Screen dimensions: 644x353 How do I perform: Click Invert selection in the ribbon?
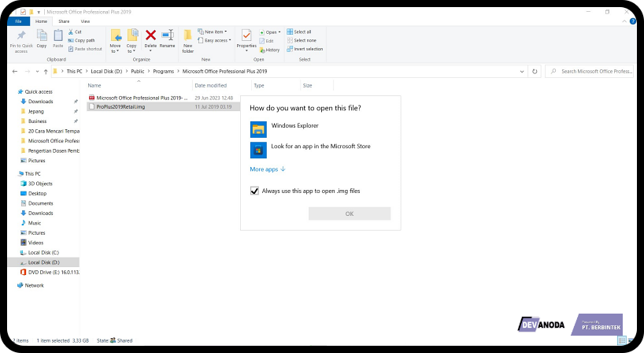click(305, 49)
